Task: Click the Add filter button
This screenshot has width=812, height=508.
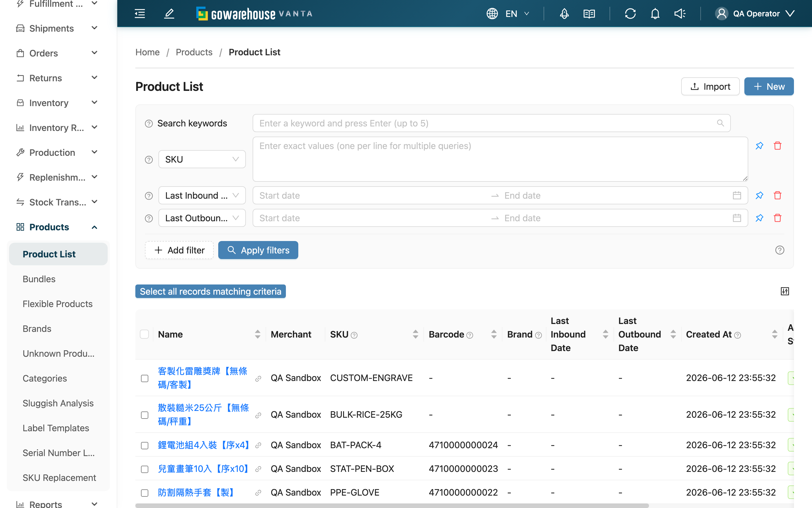Action: point(179,250)
